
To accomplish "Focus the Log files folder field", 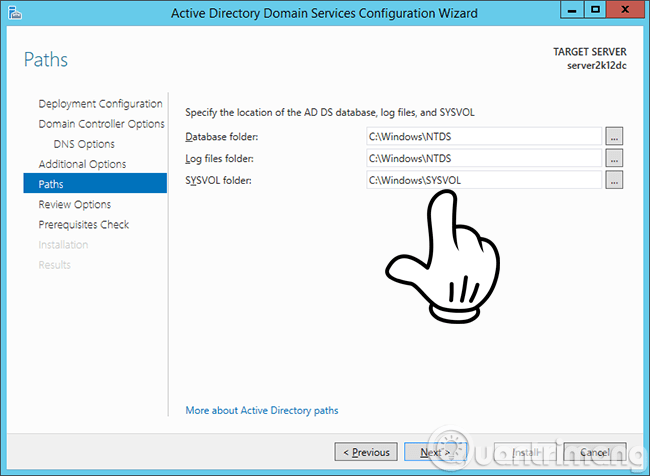I will [x=484, y=158].
